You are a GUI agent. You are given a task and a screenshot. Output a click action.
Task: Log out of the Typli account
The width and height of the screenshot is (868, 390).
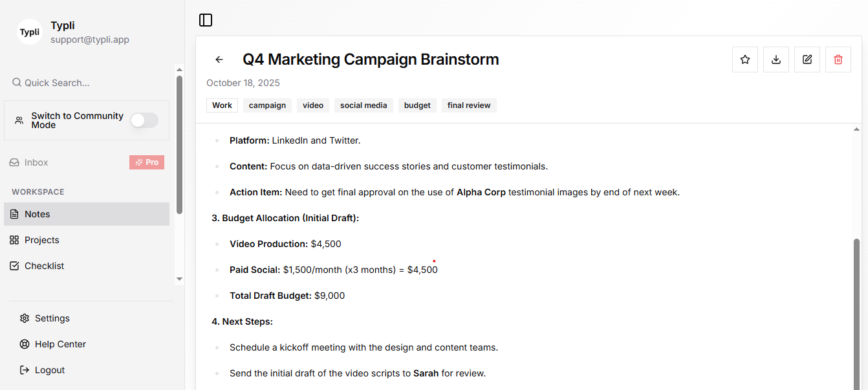(49, 370)
